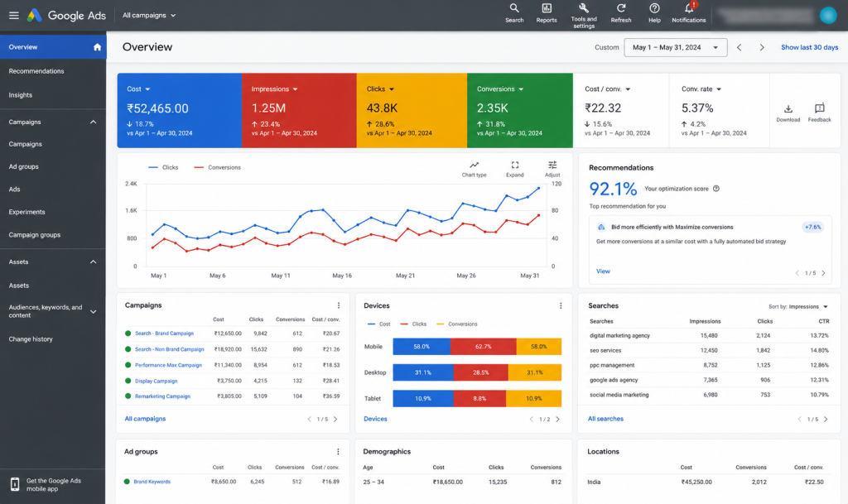Click the account avatar circle
Screen dimensions: 848x504
pos(828,16)
